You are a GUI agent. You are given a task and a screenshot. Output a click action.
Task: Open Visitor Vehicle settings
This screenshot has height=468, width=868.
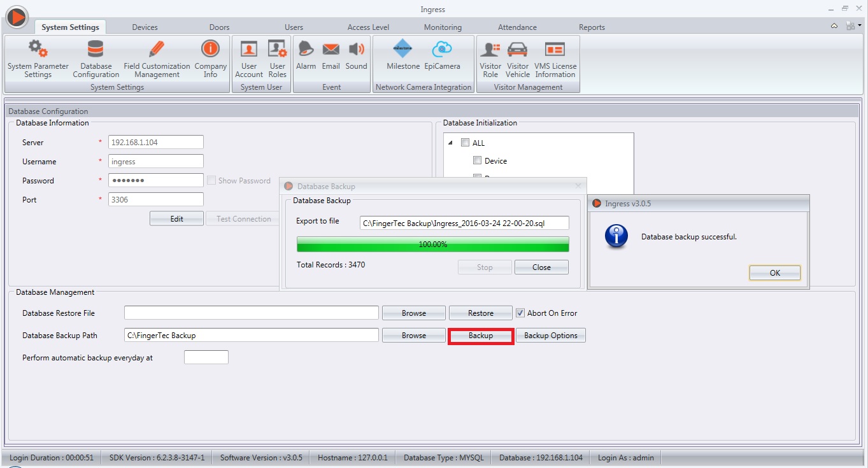pos(517,59)
